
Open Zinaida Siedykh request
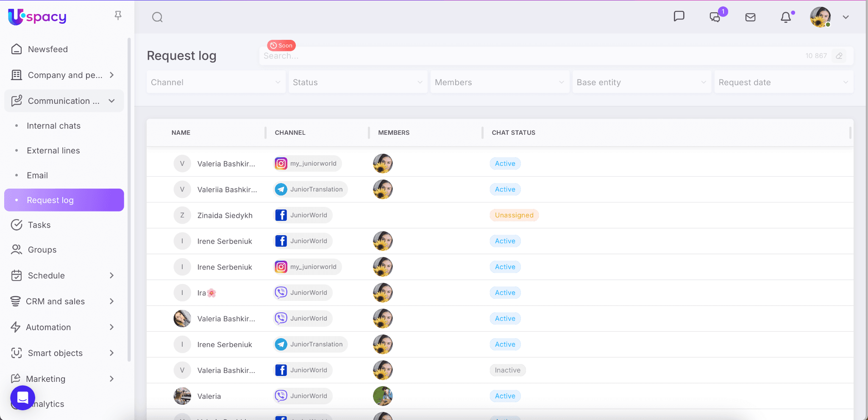pyautogui.click(x=225, y=215)
